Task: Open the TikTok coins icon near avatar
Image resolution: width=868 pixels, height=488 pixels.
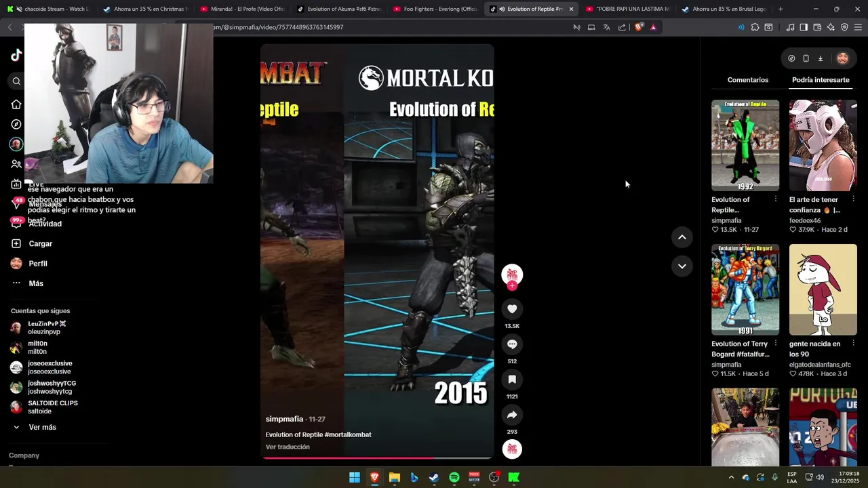Action: 791,58
